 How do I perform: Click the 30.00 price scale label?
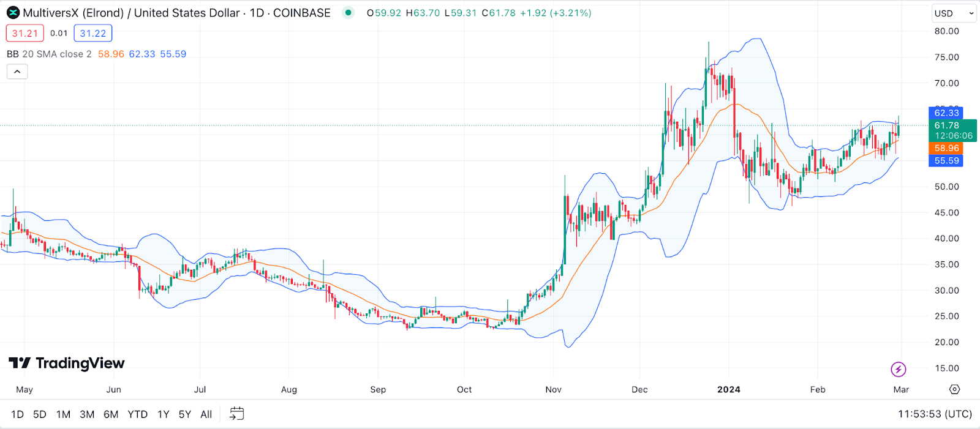coord(947,291)
